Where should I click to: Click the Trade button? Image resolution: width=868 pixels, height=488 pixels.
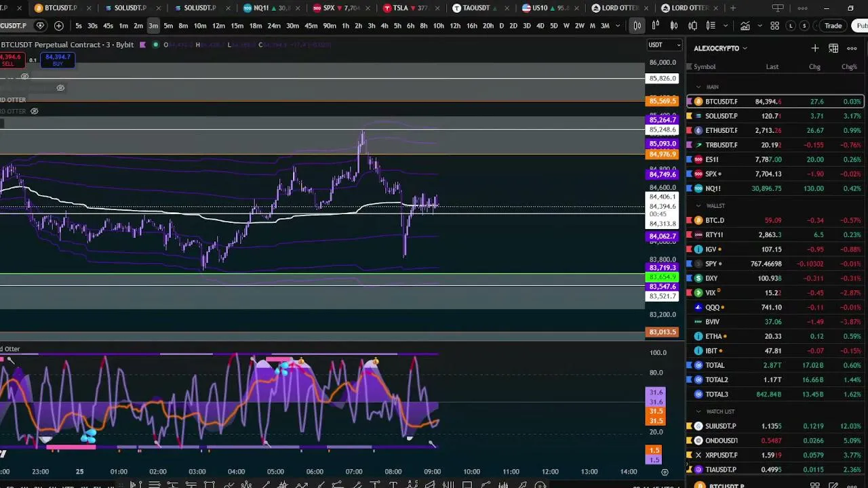(x=833, y=26)
